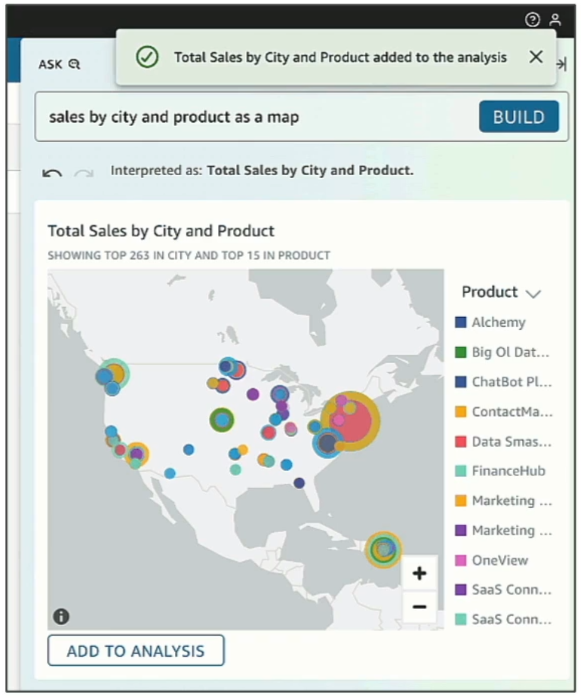Viewport: 581px width, 698px height.
Task: Click the BUILD button
Action: [x=519, y=117]
